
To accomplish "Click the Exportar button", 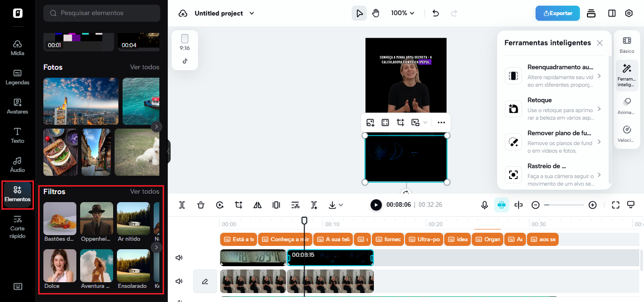I will pos(558,13).
